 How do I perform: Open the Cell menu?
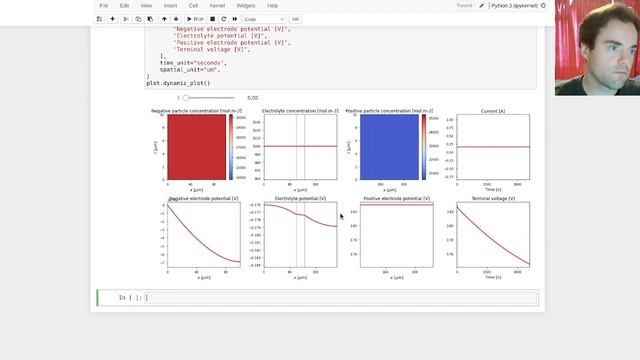(193, 6)
